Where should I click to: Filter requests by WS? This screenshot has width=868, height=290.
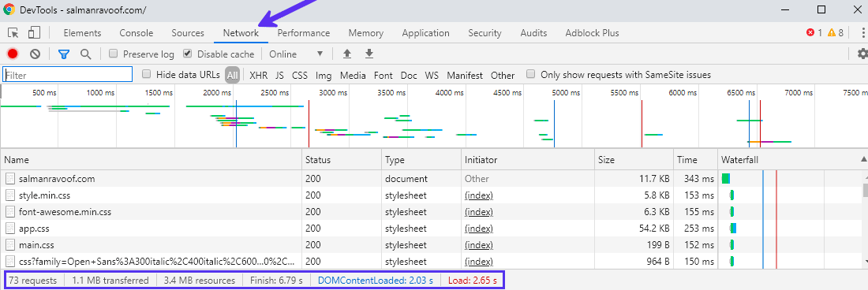432,75
